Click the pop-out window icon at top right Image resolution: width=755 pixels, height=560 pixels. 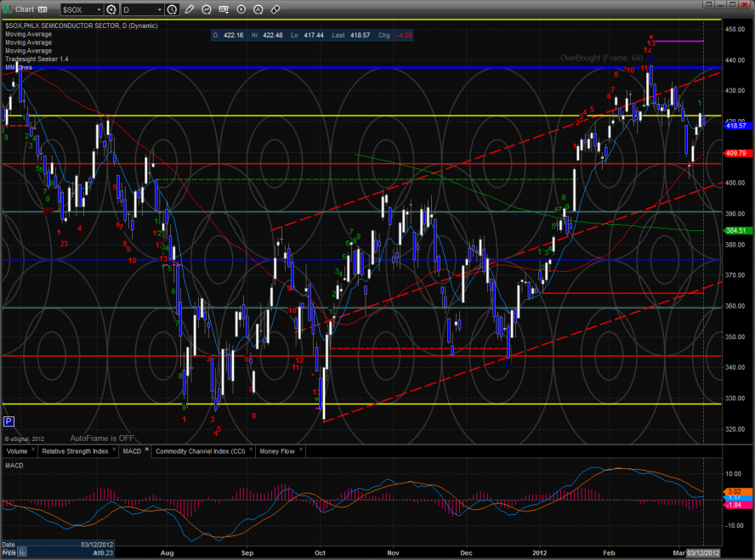708,4
